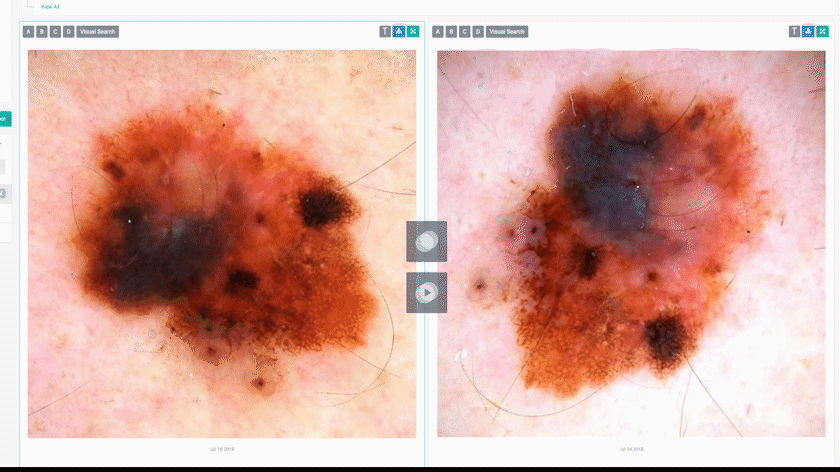Click the left dermoscopy lesion image
The image size is (840, 472).
coord(221,243)
